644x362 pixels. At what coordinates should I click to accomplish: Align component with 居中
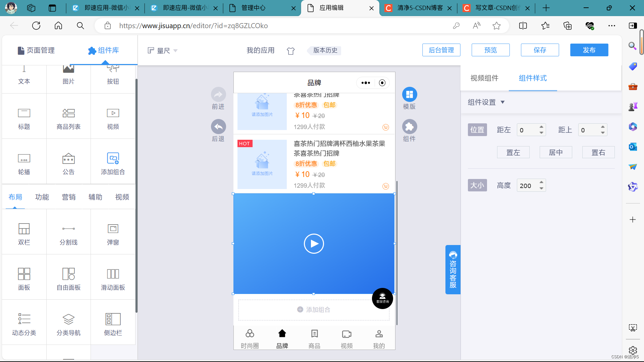click(555, 153)
